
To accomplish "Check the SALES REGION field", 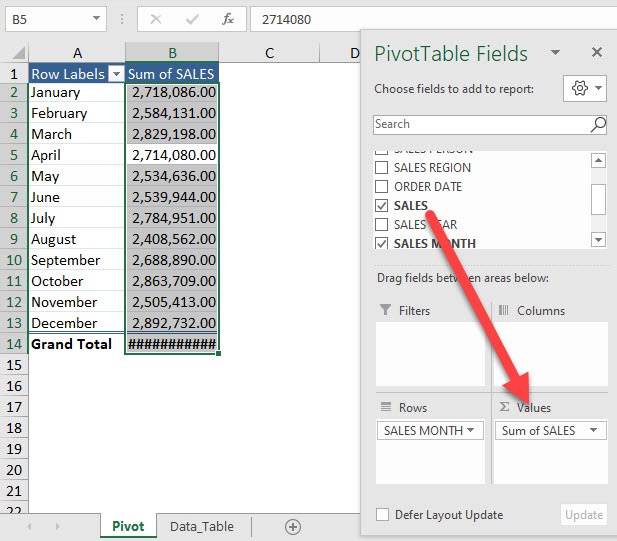I will click(x=381, y=168).
